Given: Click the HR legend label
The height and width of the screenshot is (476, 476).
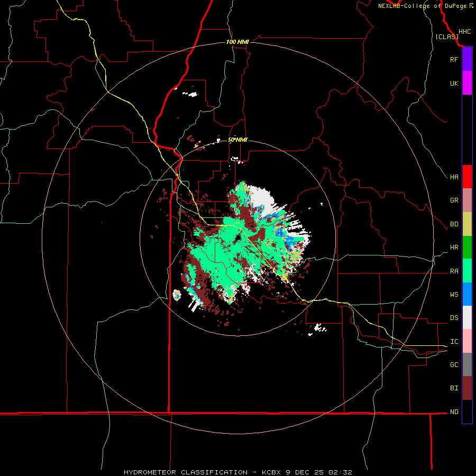Looking at the screenshot, I should coord(454,248).
